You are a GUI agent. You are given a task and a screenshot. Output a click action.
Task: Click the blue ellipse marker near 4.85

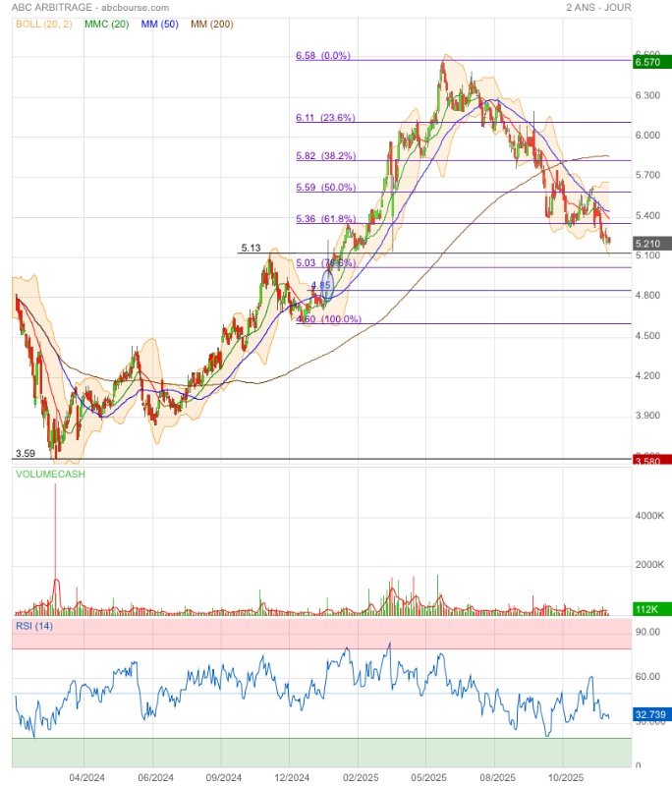click(x=328, y=286)
